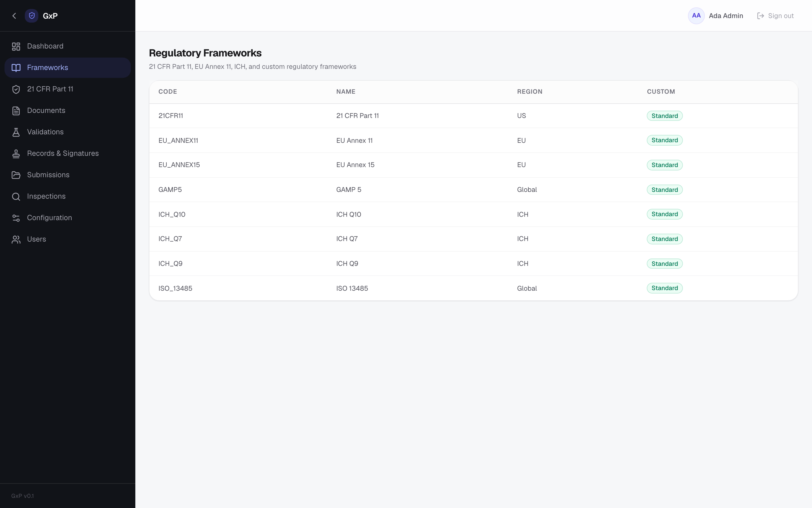
Task: Click the Configuration sliders icon
Action: click(x=16, y=218)
